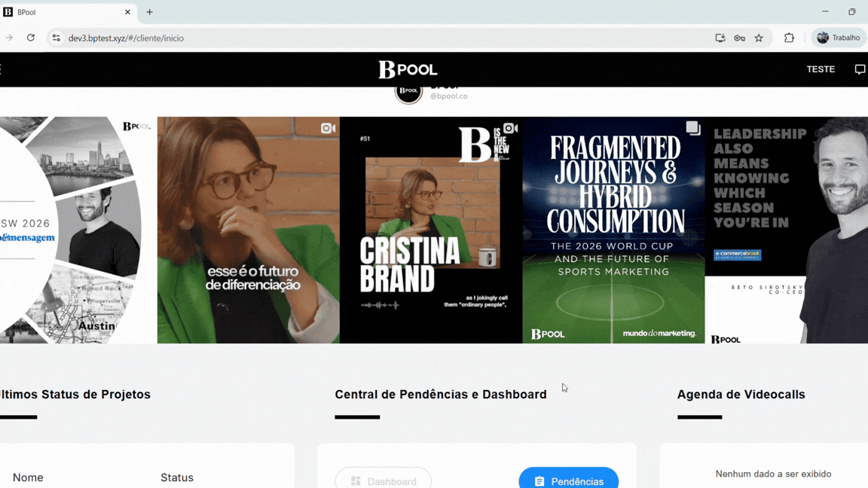Click carousel icon on Fragmented Journeys post
Viewport: 868px width, 488px height.
[x=692, y=128]
